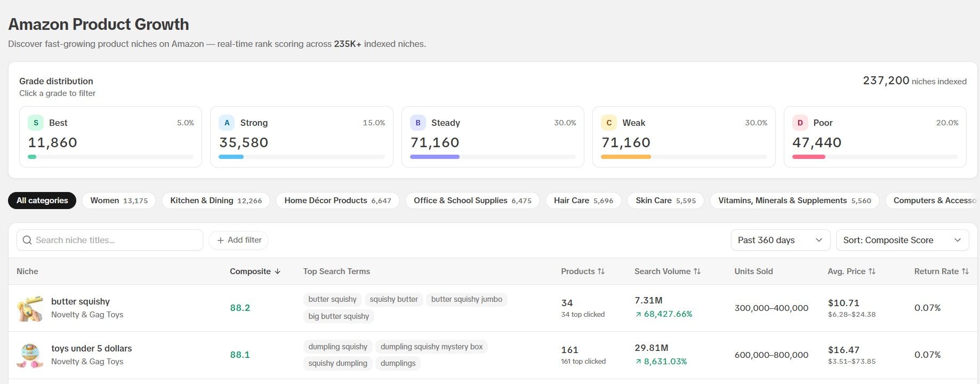
Task: Open the toys under 5 dollars niche title
Action: tap(92, 348)
